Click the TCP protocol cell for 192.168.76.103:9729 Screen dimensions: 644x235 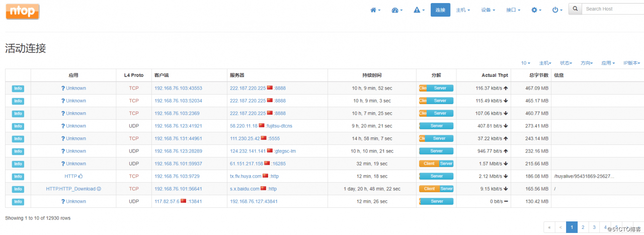(x=134, y=176)
